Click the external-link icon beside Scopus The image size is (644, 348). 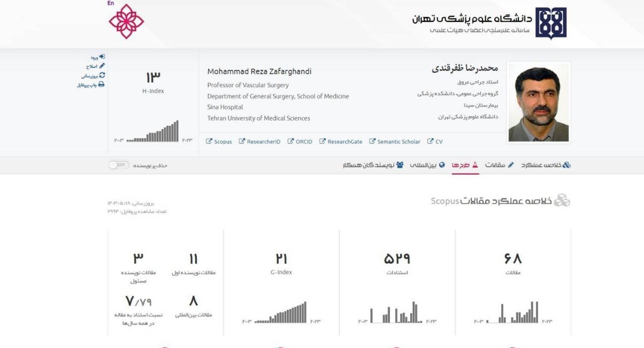pyautogui.click(x=209, y=141)
